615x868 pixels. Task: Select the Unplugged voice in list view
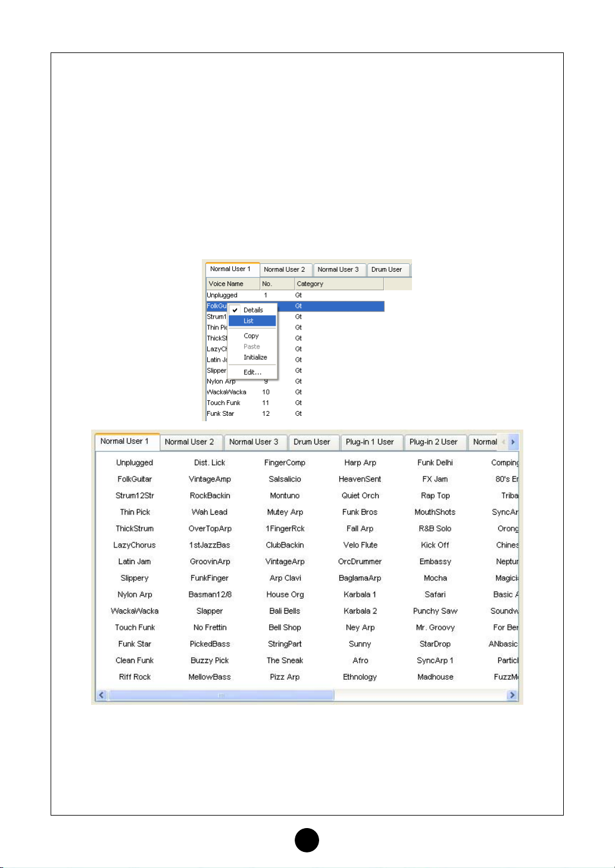click(135, 463)
